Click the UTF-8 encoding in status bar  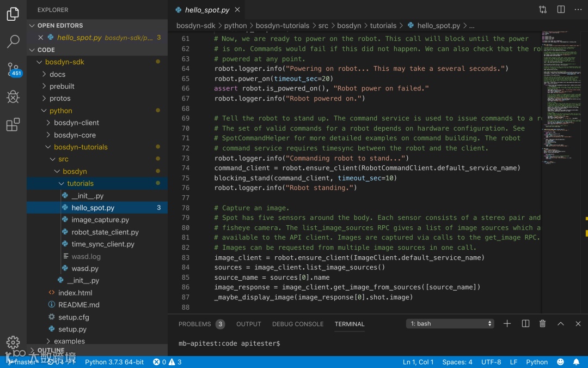click(491, 362)
